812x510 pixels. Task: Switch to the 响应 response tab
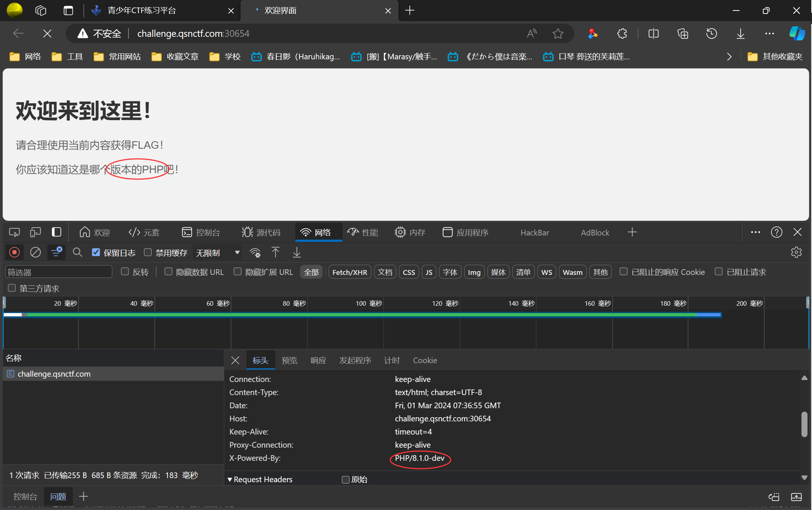[318, 360]
